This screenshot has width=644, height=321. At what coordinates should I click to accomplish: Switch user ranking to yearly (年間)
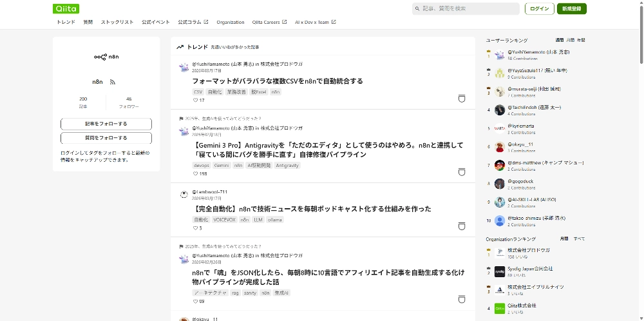[581, 40]
